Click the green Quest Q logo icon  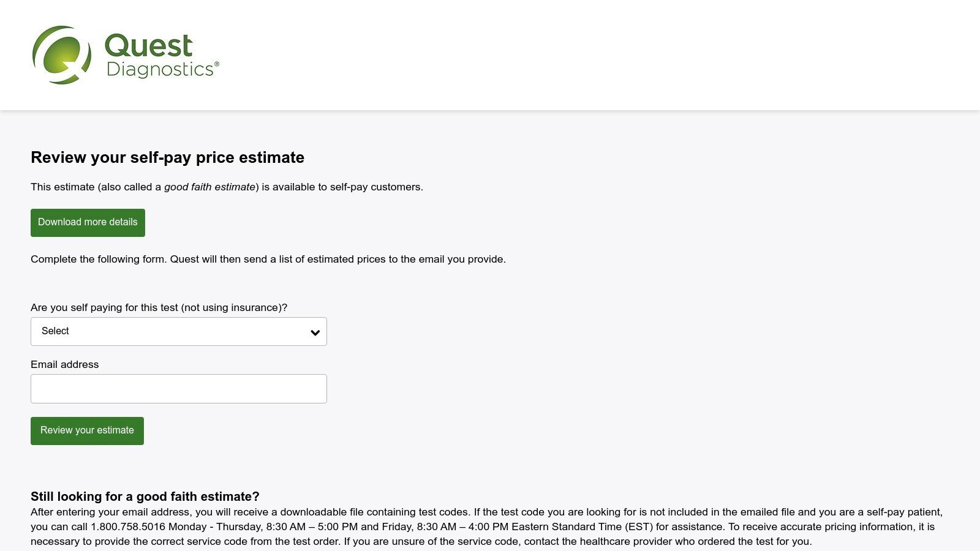(x=61, y=55)
